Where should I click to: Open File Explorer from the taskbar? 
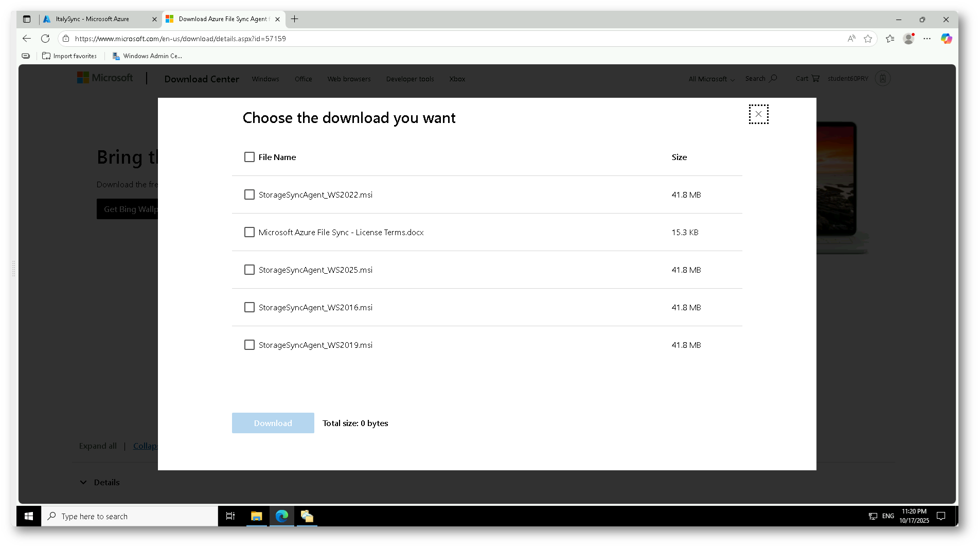click(256, 516)
